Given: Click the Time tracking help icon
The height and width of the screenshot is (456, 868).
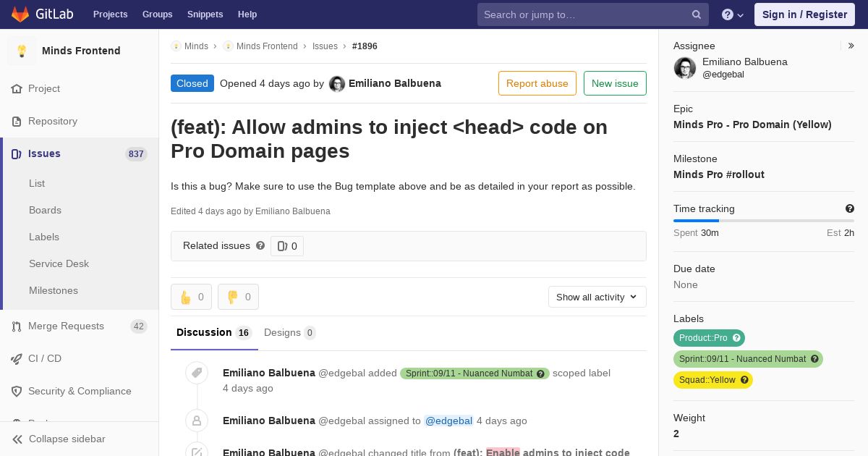Looking at the screenshot, I should point(850,208).
